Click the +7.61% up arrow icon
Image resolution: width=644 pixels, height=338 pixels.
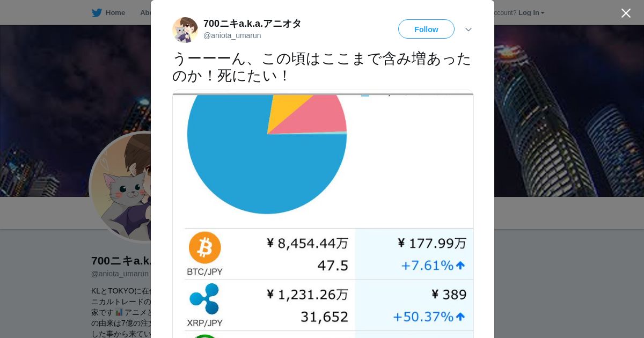460,265
